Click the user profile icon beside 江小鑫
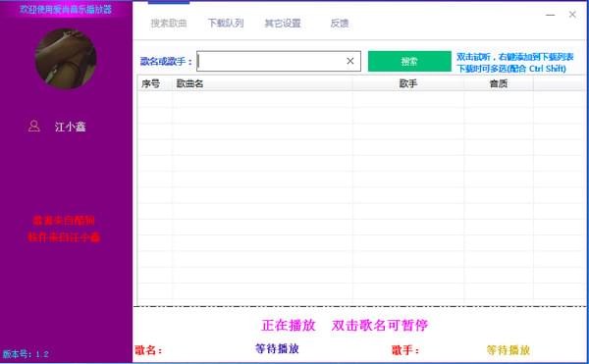The image size is (589, 364). pos(33,126)
